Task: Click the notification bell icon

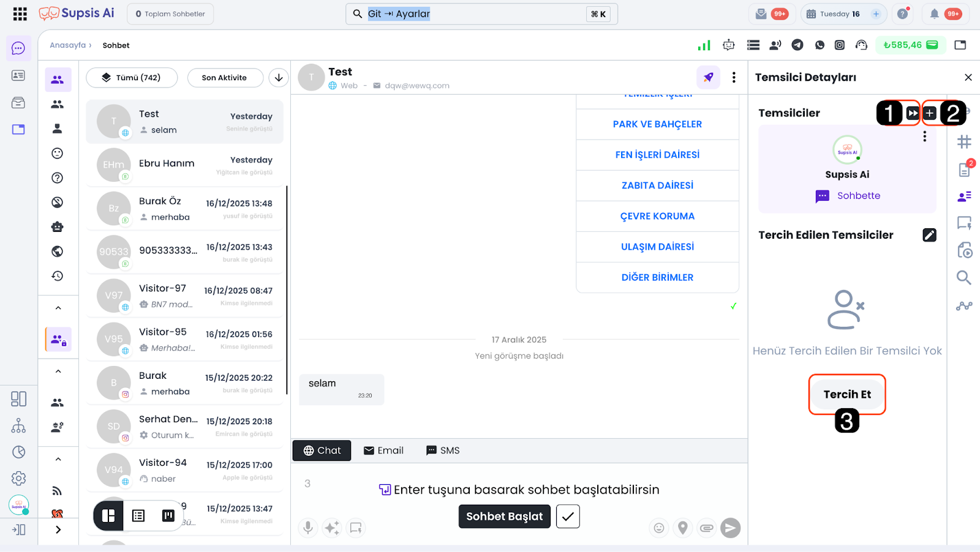Action: tap(934, 14)
